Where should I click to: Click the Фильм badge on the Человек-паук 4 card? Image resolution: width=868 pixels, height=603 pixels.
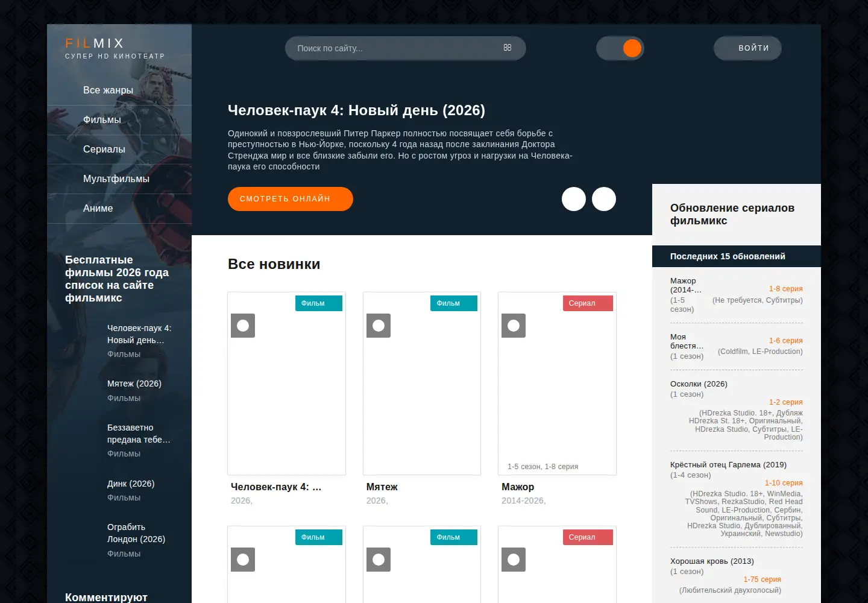319,303
